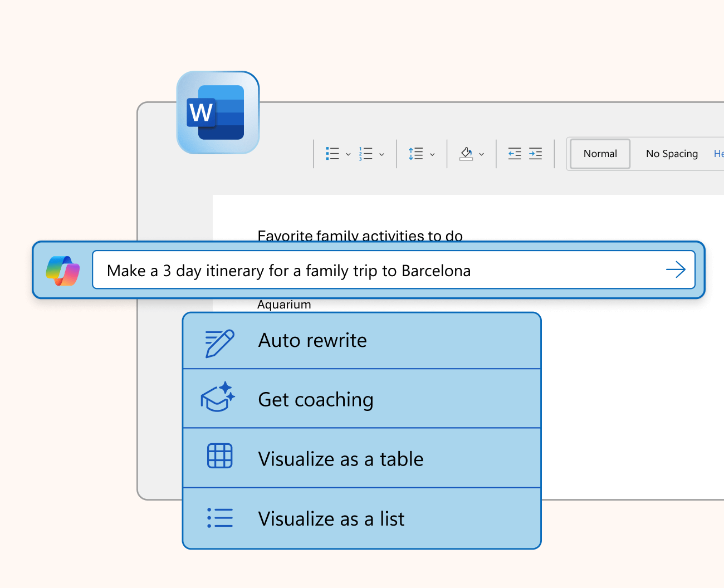Viewport: 724px width, 588px height.
Task: Expand the shading color dropdown arrow
Action: [x=482, y=154]
